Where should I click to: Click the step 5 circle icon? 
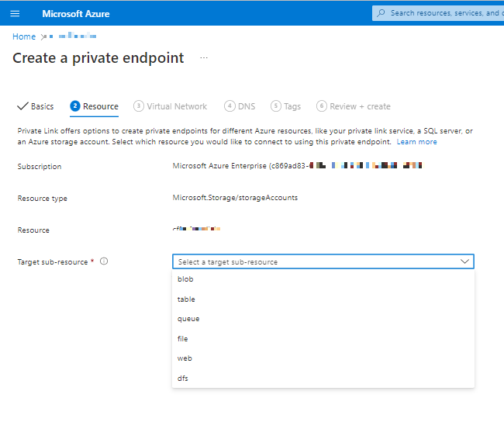(x=276, y=106)
